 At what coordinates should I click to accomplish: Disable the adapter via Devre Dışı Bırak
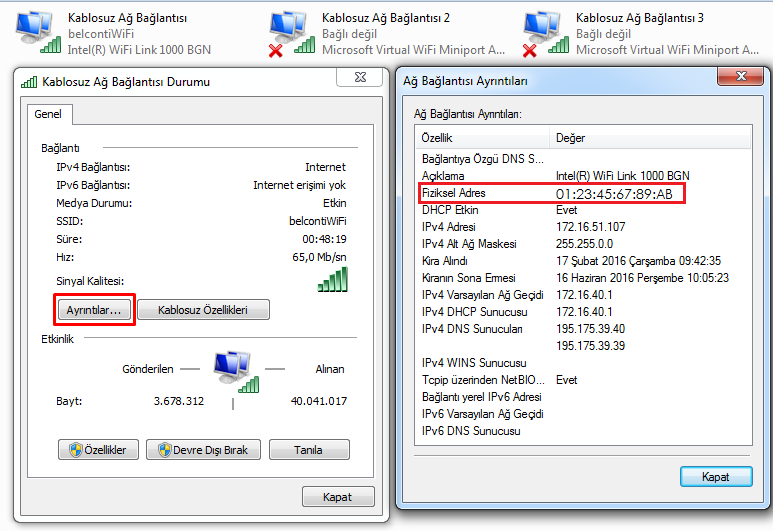[x=204, y=450]
